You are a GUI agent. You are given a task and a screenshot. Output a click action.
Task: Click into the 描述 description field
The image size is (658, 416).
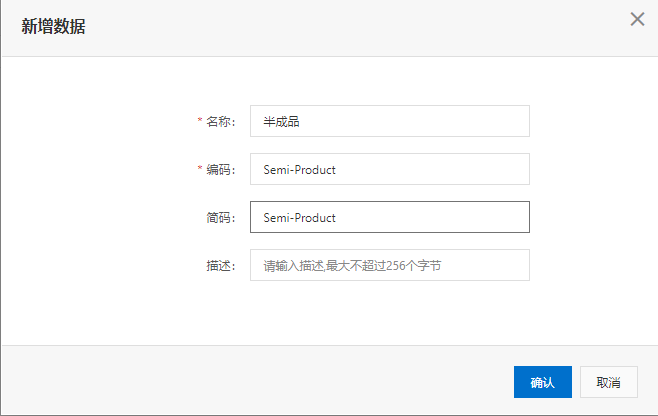[x=390, y=265]
